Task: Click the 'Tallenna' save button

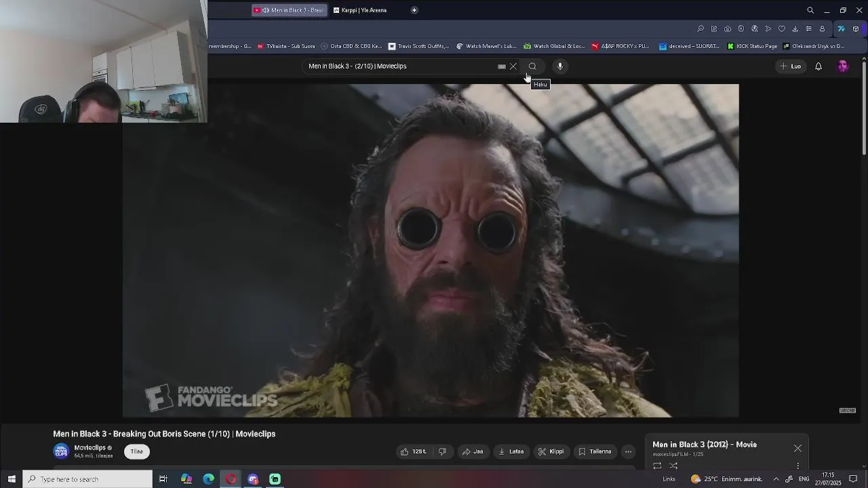Action: 595,451
